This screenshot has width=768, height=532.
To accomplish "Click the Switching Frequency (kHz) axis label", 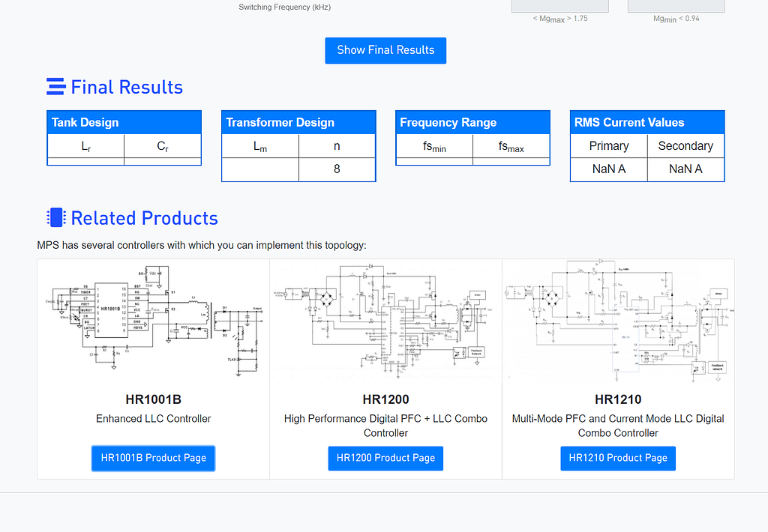I will click(x=284, y=7).
